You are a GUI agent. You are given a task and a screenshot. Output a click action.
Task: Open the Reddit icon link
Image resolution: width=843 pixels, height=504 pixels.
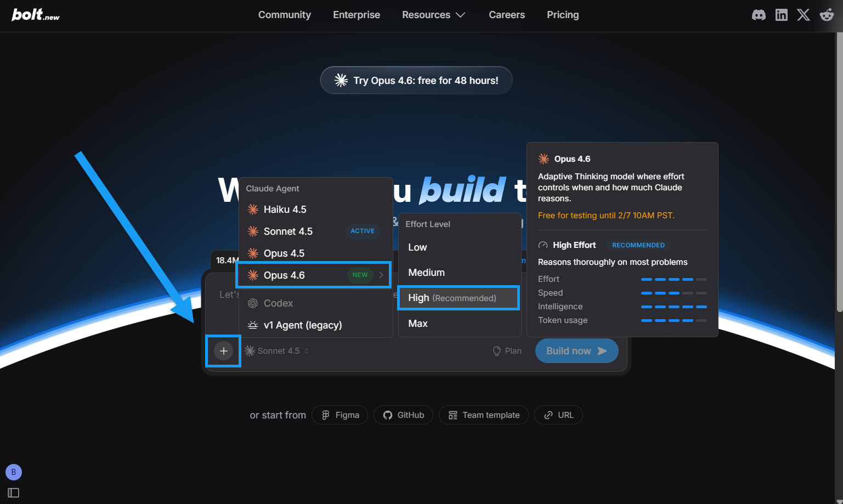(827, 15)
